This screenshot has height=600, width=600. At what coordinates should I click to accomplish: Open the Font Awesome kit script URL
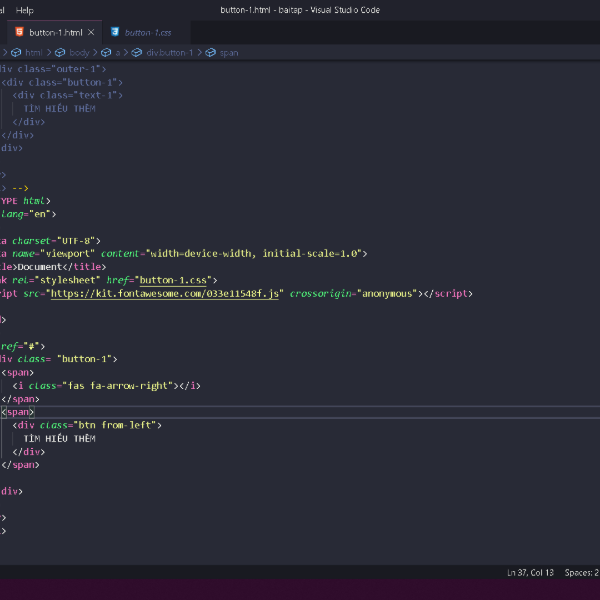(167, 294)
